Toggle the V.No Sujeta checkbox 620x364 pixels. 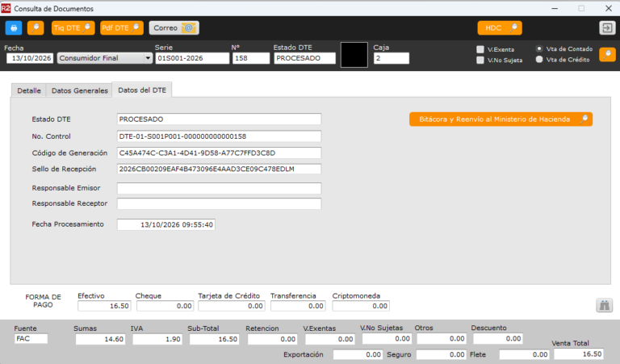(480, 60)
